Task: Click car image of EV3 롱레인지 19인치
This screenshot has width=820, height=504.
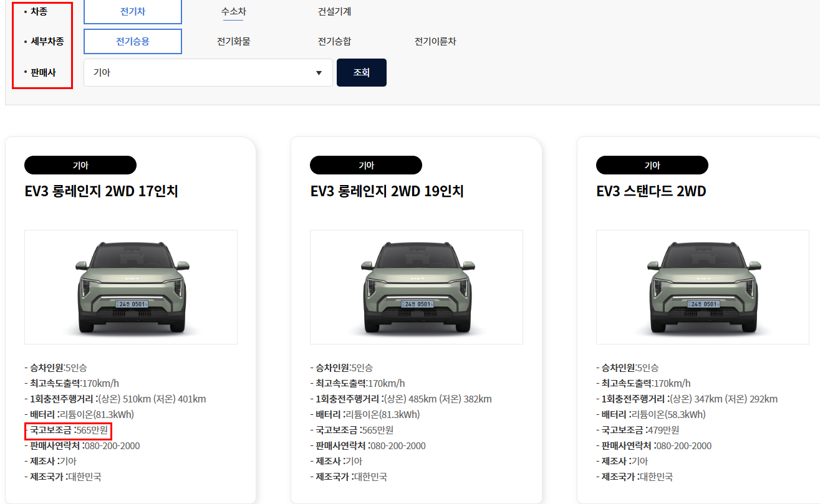Action: [x=417, y=287]
